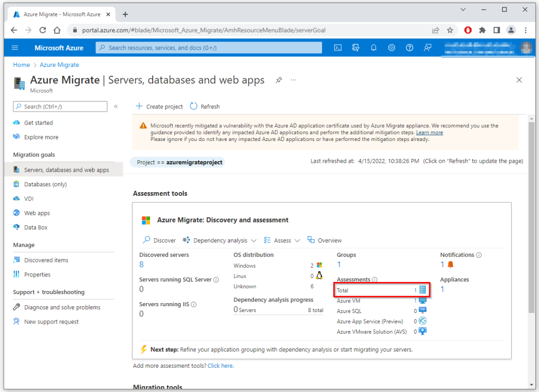
Task: Click the page vertical scrollbar
Action: [x=532, y=216]
